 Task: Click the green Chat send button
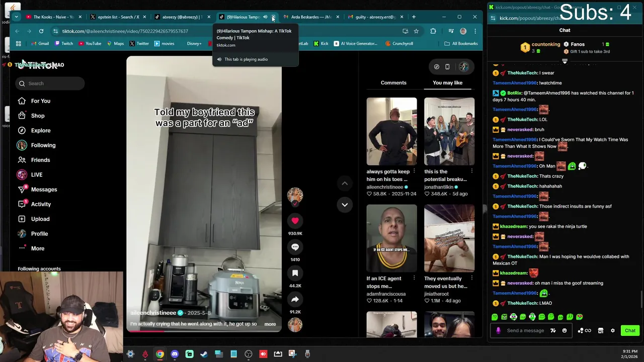[x=630, y=331]
